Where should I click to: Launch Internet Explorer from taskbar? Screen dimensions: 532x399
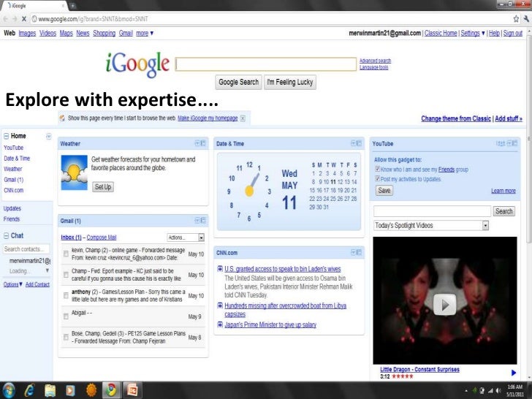tap(30, 390)
